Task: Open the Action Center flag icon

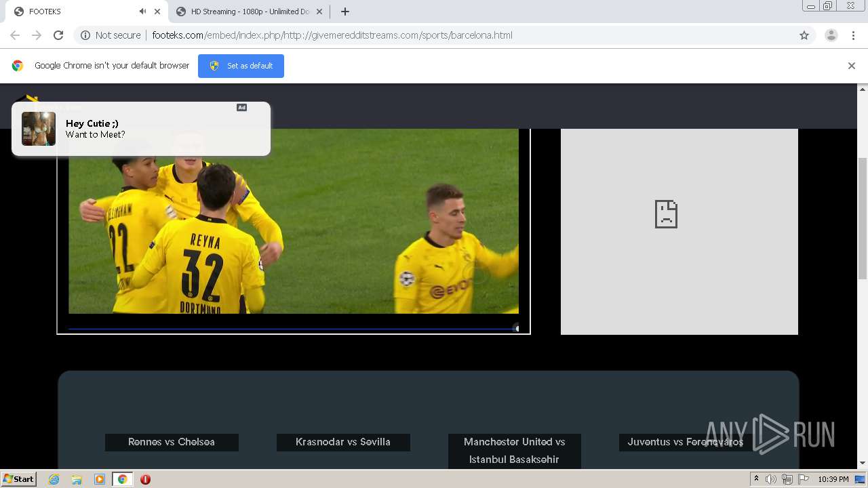Action: (804, 479)
